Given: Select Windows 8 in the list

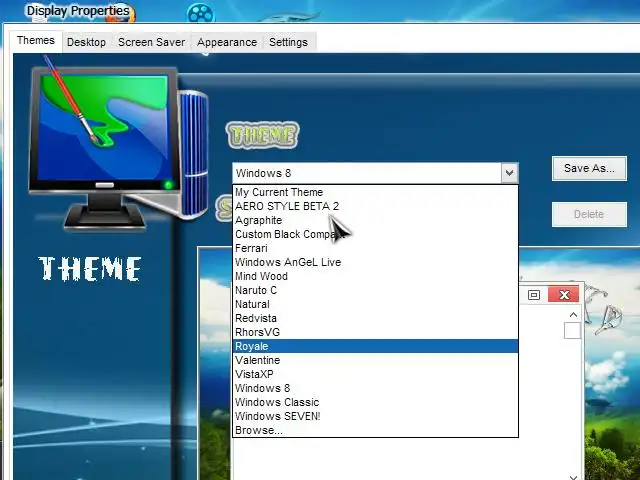Looking at the screenshot, I should click(x=375, y=388).
